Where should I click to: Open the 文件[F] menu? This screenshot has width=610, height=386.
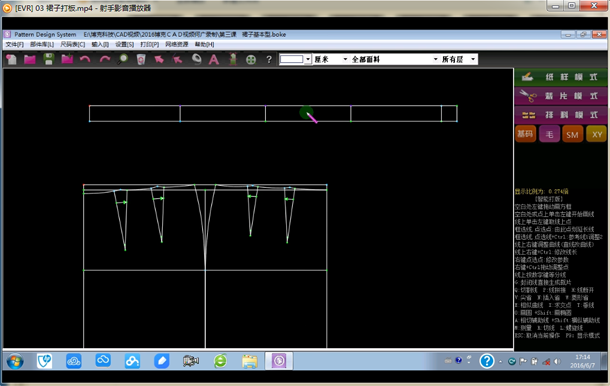pyautogui.click(x=14, y=44)
